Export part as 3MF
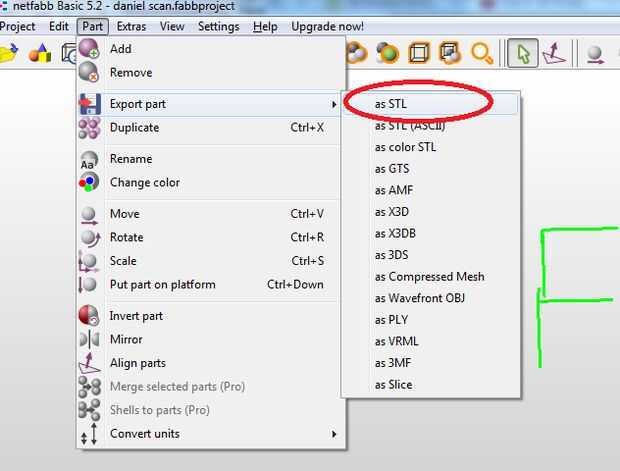This screenshot has width=620, height=471. (431, 363)
